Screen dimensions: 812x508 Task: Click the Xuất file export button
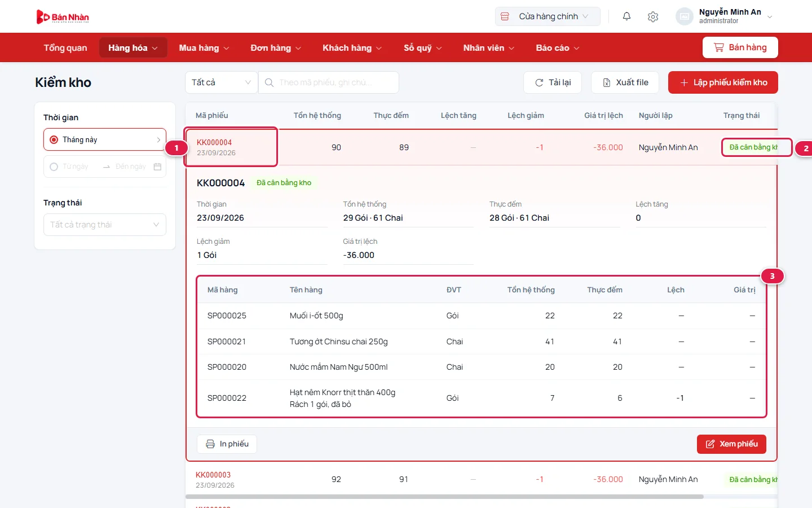tap(625, 82)
